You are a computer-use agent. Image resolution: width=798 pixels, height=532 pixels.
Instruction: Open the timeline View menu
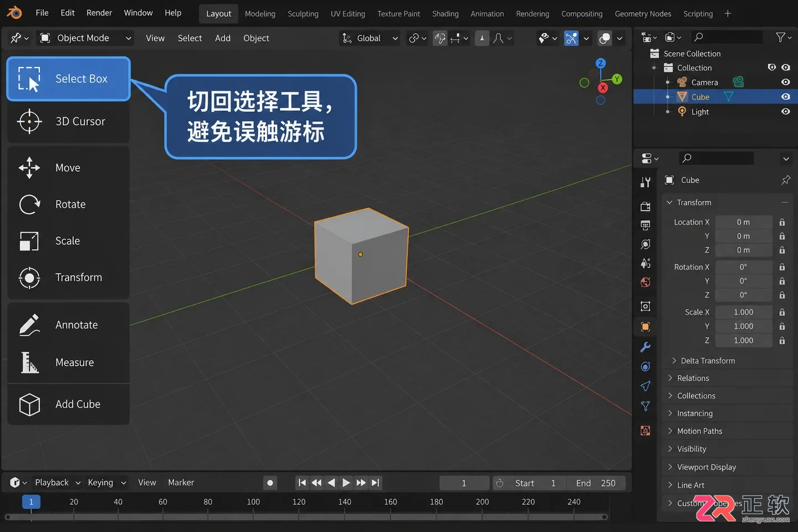[147, 483]
